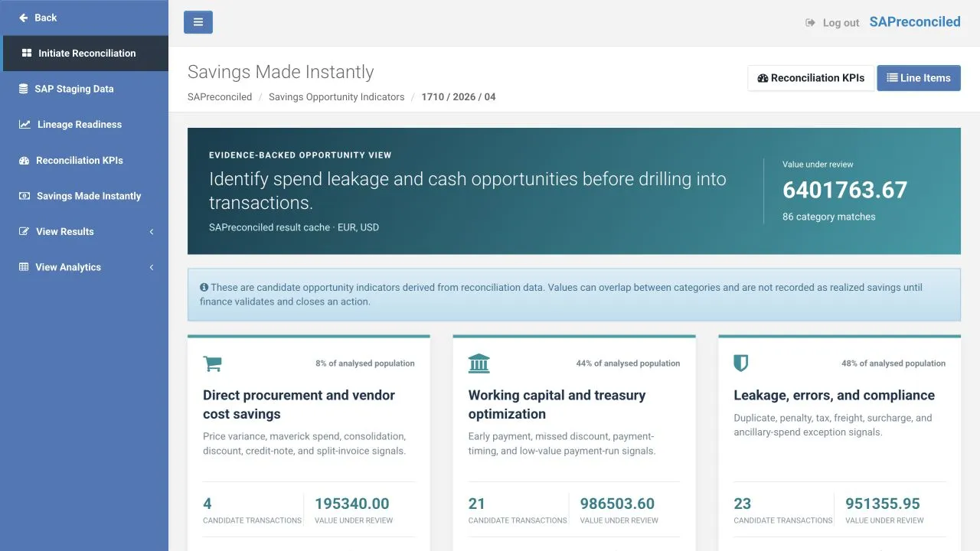Click the '1710 / 2026 / 04' breadcrumb text
980x551 pixels.
coord(459,97)
